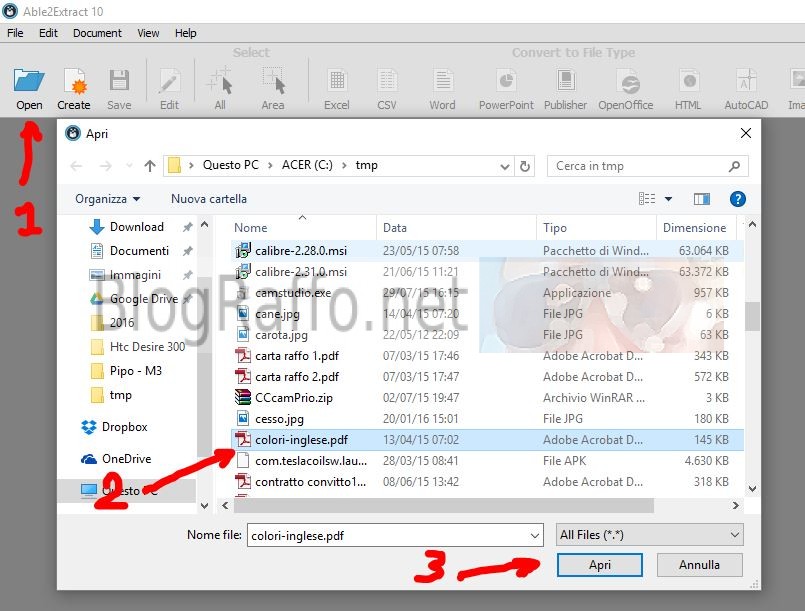Expand the view options dropdown arrow
Screen dimensions: 805x611
(x=668, y=199)
